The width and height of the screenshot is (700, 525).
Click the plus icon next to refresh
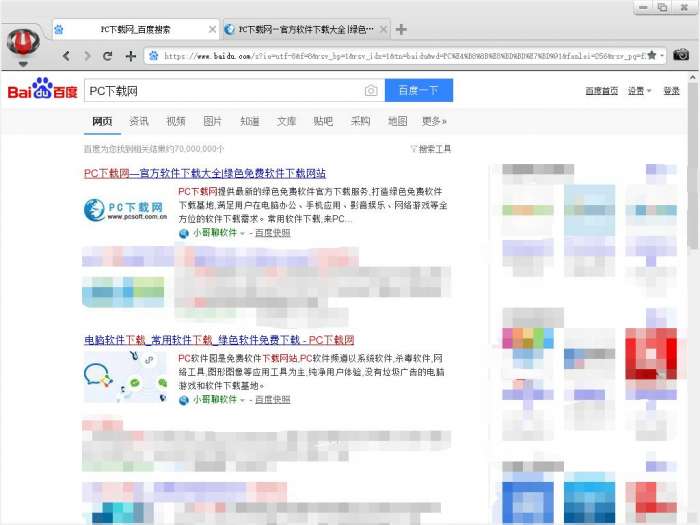pyautogui.click(x=130, y=56)
